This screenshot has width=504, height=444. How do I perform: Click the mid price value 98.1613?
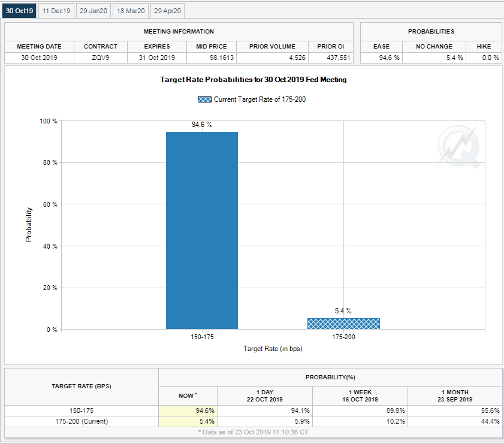point(210,58)
